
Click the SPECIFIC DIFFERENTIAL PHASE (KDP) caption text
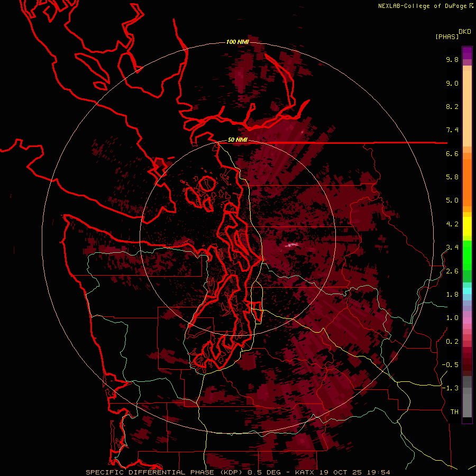[x=165, y=472]
